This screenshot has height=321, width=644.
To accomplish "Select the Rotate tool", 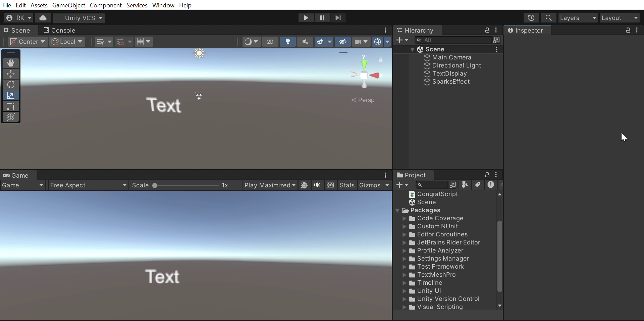I will [11, 85].
